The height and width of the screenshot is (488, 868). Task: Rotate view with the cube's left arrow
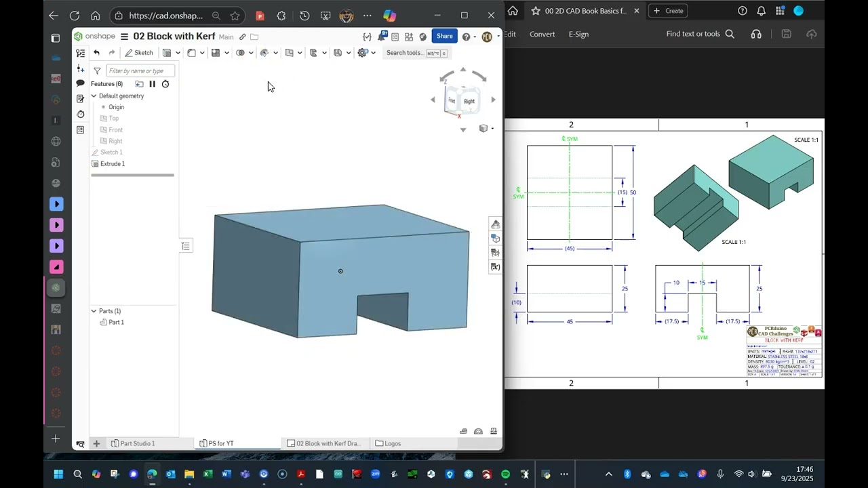pyautogui.click(x=433, y=100)
